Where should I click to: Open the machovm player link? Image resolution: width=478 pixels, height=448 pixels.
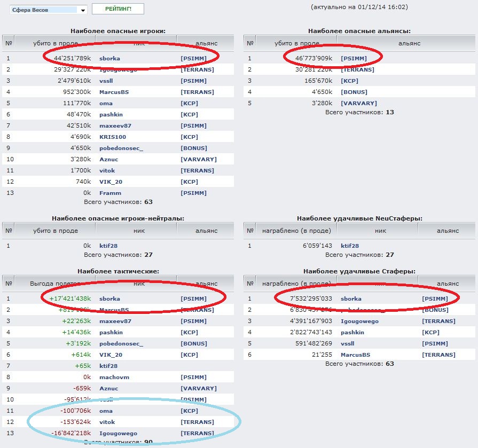click(x=114, y=377)
